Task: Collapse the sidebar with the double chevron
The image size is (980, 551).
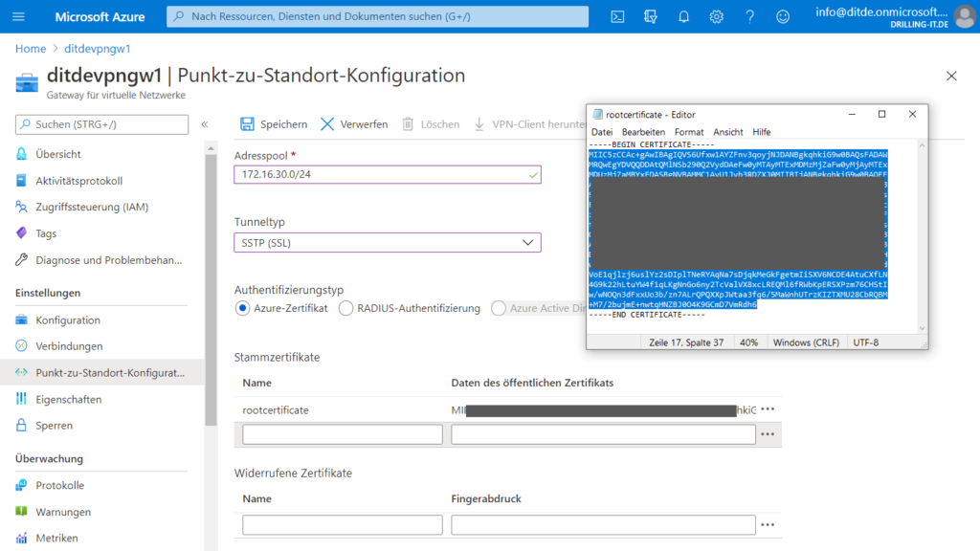Action: pos(205,124)
